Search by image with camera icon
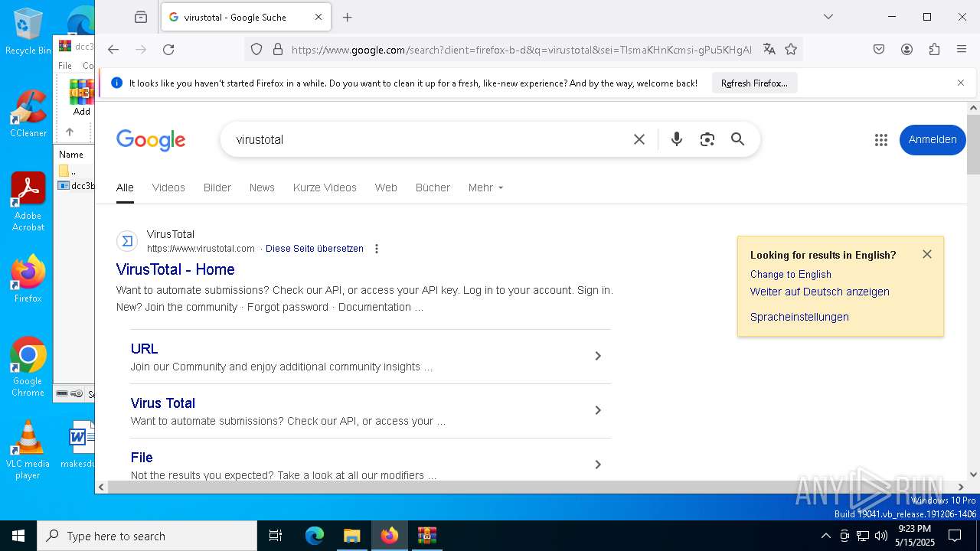 pos(707,139)
